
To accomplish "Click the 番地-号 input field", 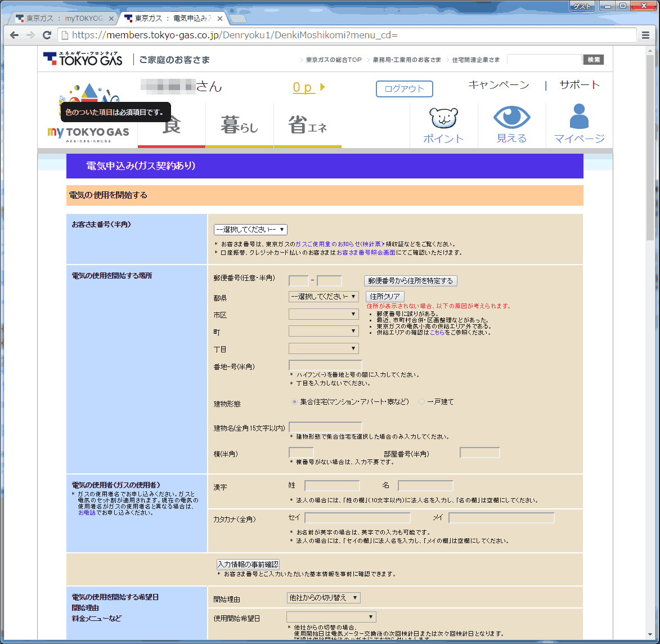I will tap(325, 365).
